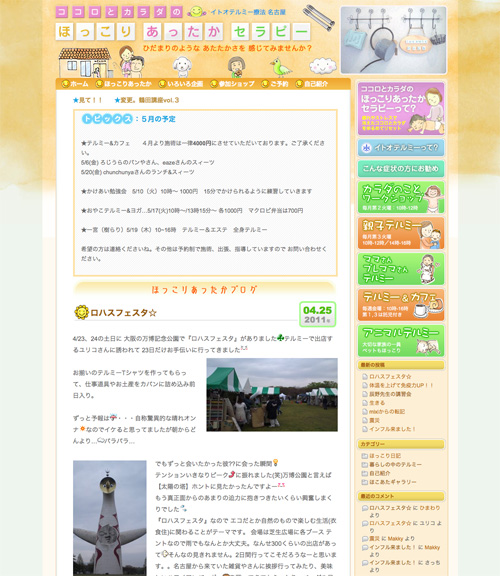
Task: Click the smiley icon beside ご予約
Action: click(265, 84)
